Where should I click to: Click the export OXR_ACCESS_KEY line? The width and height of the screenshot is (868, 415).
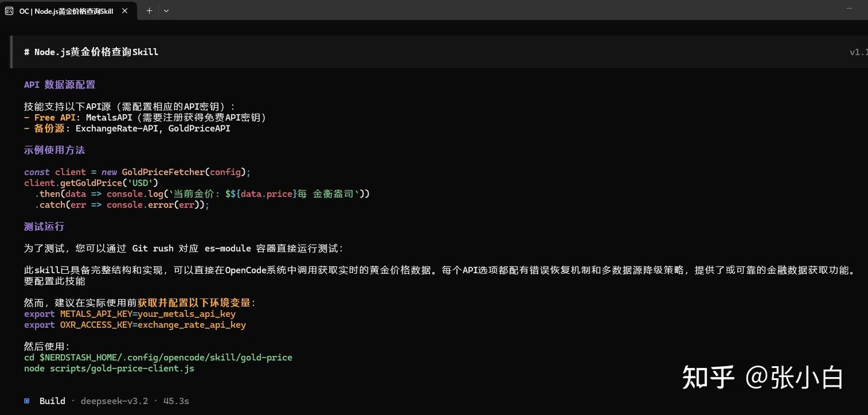pos(135,325)
